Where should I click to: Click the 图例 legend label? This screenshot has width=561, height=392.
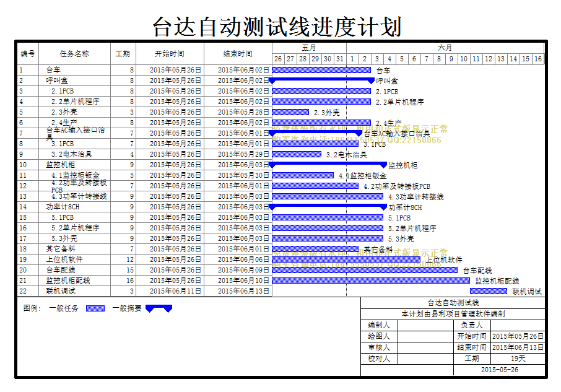tap(32, 308)
